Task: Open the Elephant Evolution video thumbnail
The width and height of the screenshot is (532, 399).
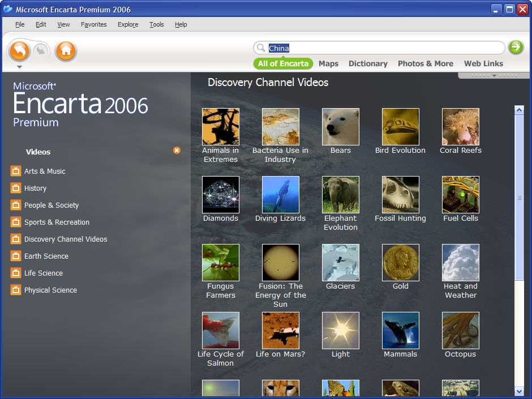Action: pos(341,195)
